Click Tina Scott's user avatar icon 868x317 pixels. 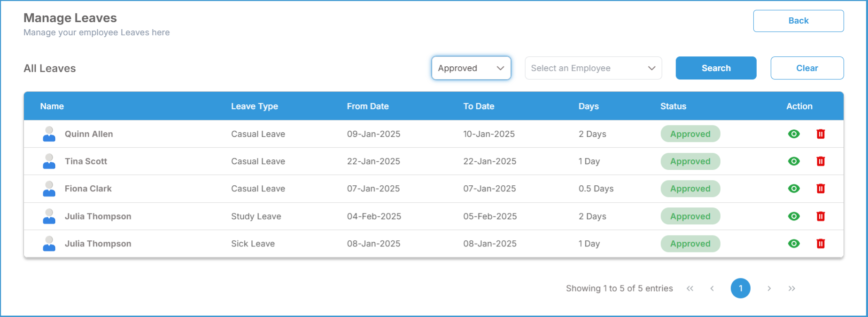point(49,161)
